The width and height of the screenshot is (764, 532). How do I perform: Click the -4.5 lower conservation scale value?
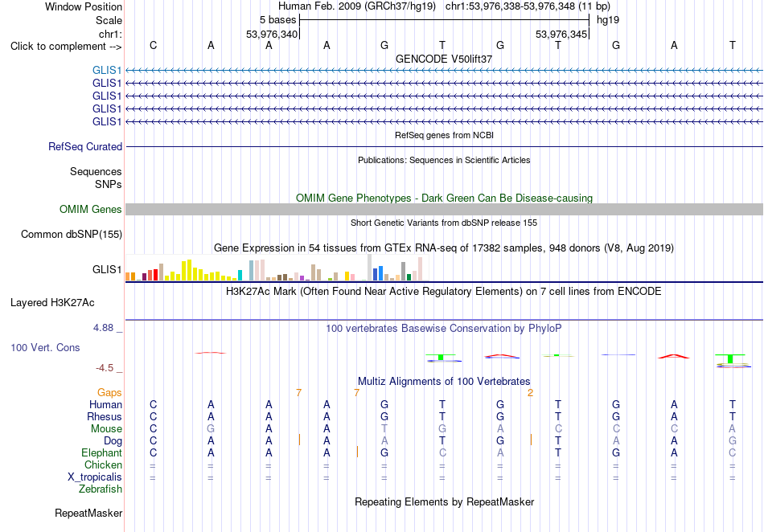(105, 368)
